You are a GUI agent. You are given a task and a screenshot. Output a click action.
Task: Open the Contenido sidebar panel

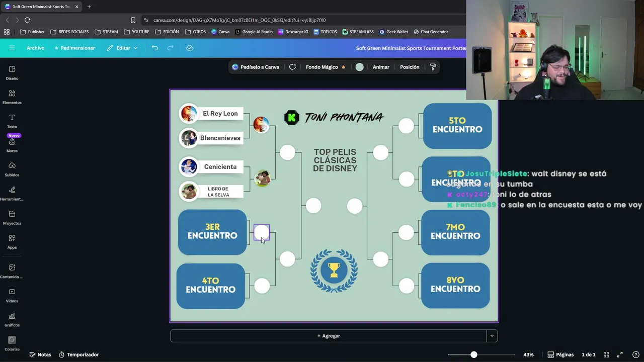12,271
